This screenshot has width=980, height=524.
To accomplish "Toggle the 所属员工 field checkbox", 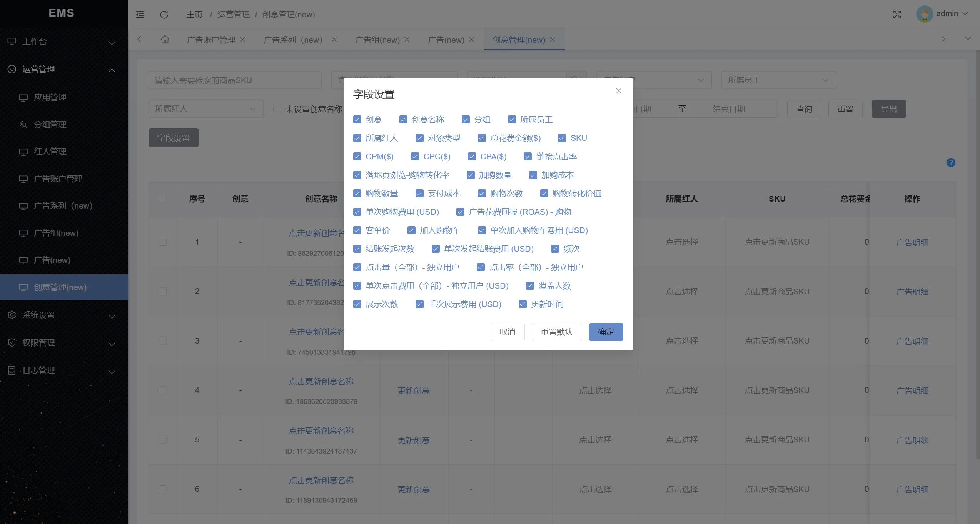I will [x=512, y=120].
